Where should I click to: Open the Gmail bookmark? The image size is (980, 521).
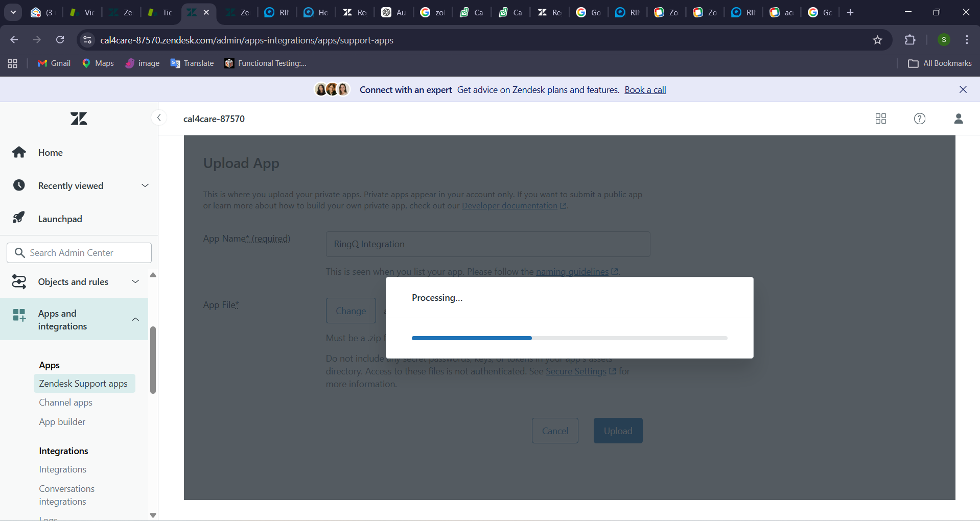54,63
